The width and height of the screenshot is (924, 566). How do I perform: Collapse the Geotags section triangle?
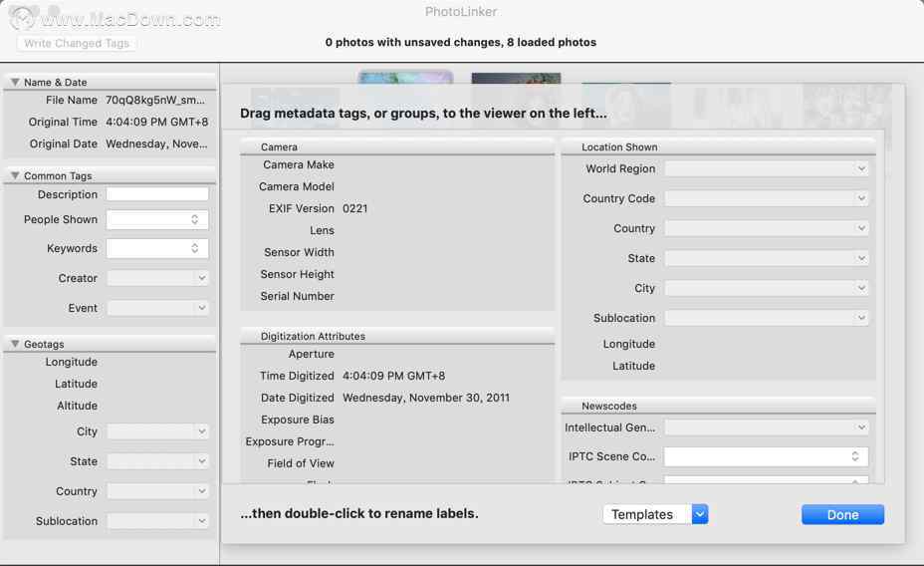[x=15, y=344]
